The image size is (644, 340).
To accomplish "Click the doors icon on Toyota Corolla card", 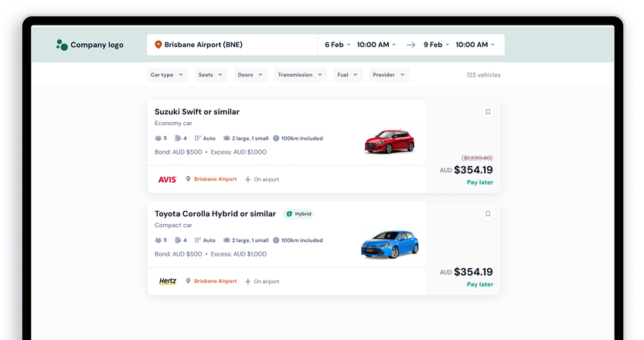I will coord(178,240).
